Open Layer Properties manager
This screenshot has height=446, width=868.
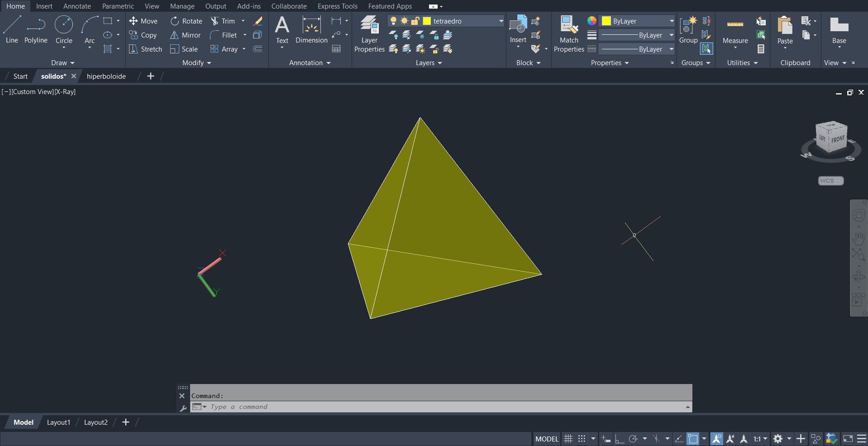(369, 34)
